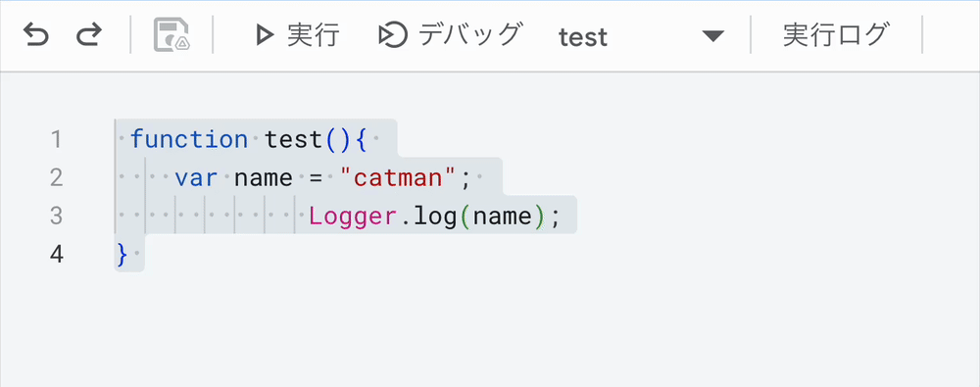Open the 実行ログ execution log
Viewport: 980px width, 387px height.
point(835,35)
